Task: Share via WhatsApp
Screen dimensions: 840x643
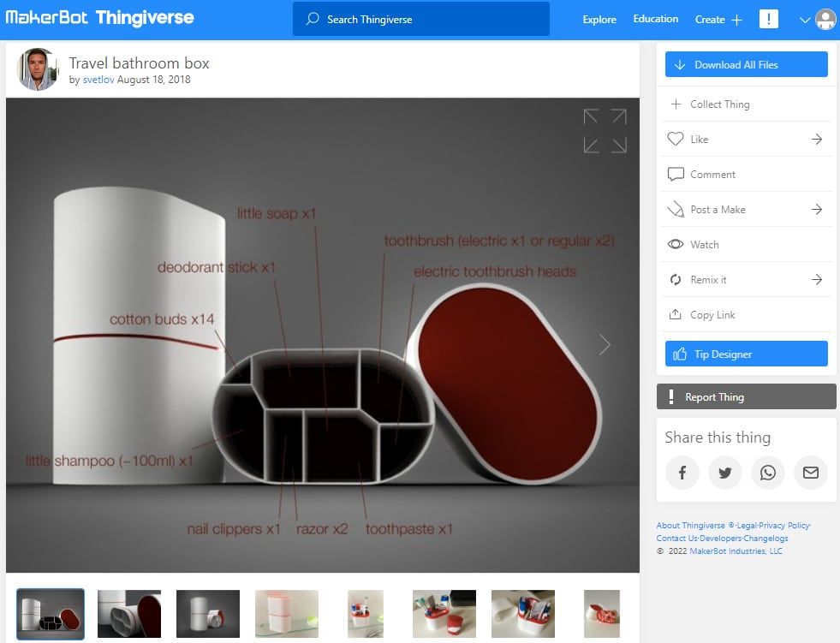Action: point(768,472)
